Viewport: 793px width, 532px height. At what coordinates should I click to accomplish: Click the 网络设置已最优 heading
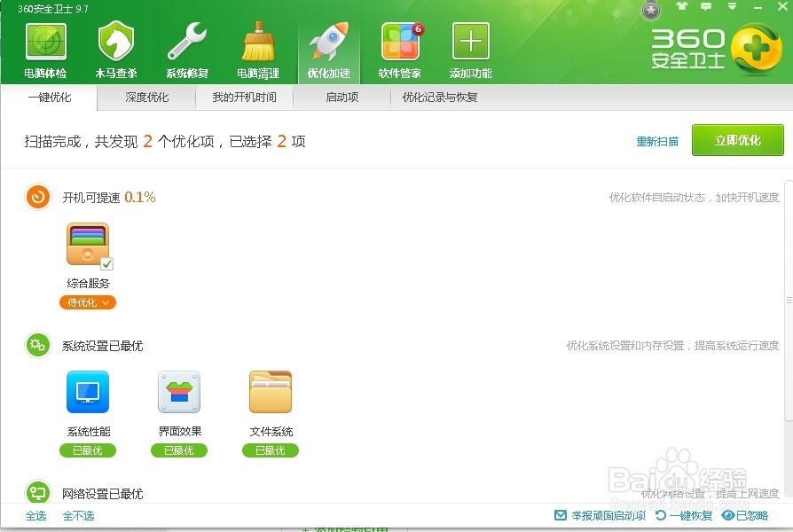pos(103,494)
